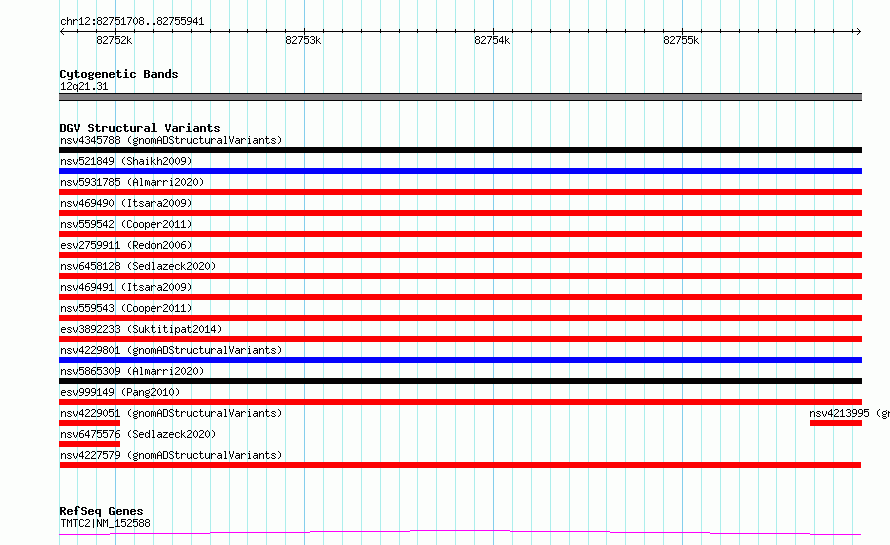
Task: Click the chr12:82751708..82755941 coordinates label
Action: (132, 22)
